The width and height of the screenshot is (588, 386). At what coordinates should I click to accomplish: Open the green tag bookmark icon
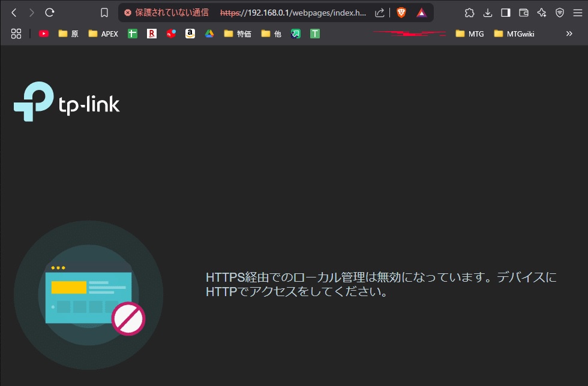coord(295,34)
